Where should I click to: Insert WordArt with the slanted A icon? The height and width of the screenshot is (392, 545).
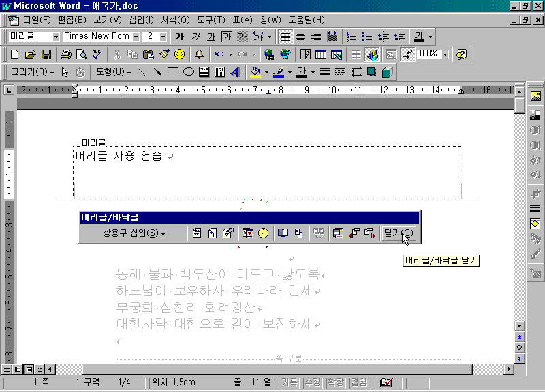(236, 72)
